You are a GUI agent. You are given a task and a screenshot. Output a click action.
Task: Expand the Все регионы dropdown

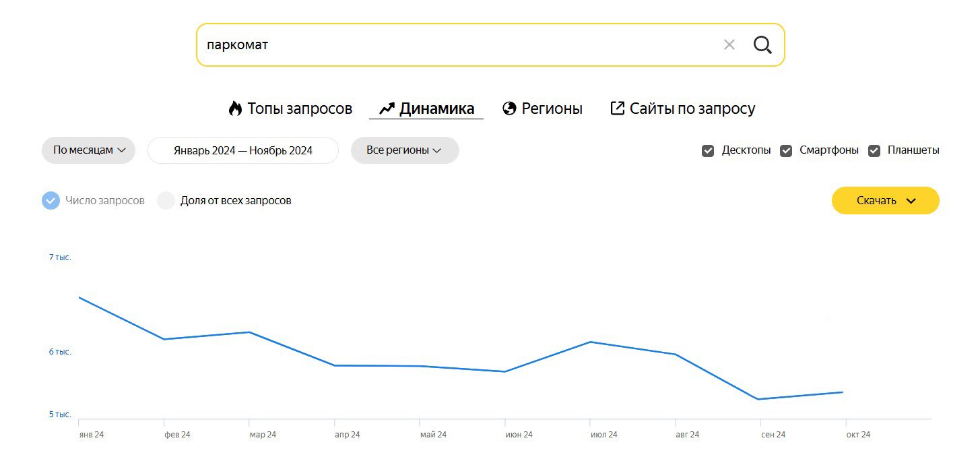tap(404, 150)
